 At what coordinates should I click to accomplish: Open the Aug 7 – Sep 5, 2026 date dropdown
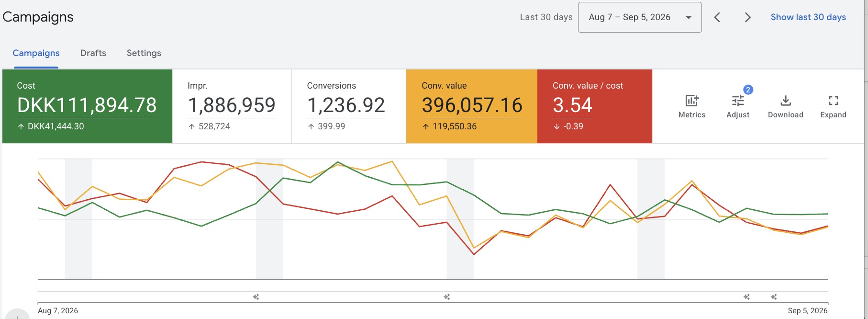pos(640,17)
